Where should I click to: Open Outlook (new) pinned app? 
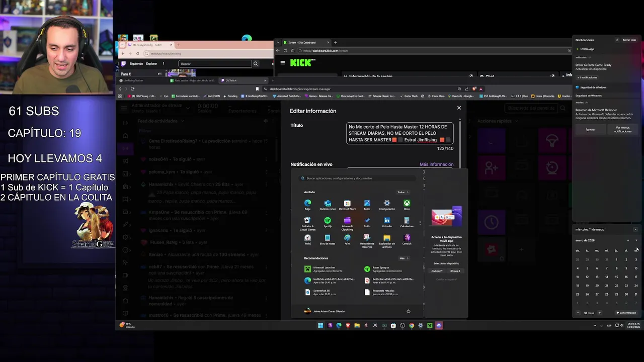point(328,205)
